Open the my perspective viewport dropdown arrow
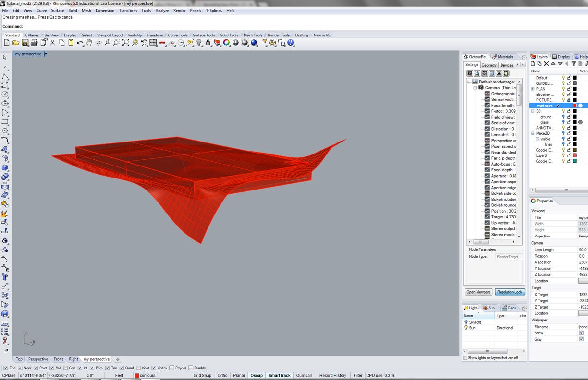Viewport: 588px width, 380px height. pos(46,54)
